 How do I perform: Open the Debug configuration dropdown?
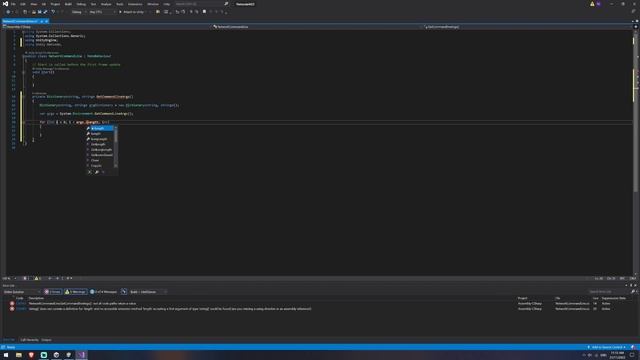pyautogui.click(x=78, y=12)
